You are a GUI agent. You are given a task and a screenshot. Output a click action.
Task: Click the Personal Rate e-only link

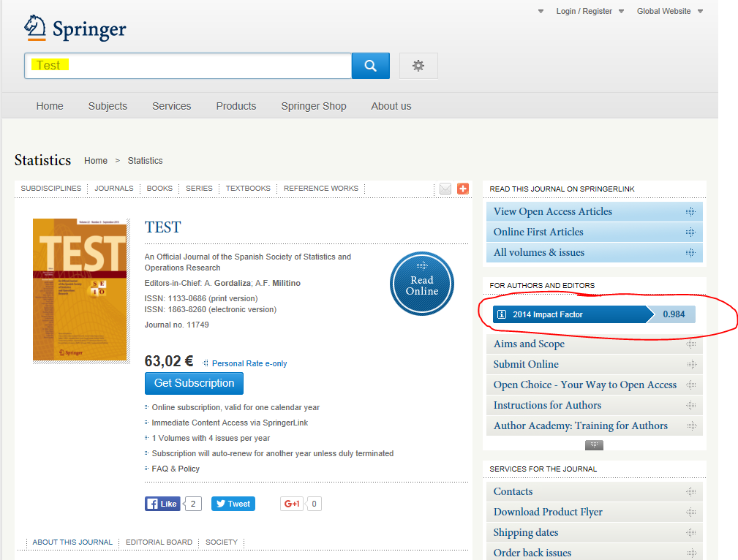pos(249,363)
